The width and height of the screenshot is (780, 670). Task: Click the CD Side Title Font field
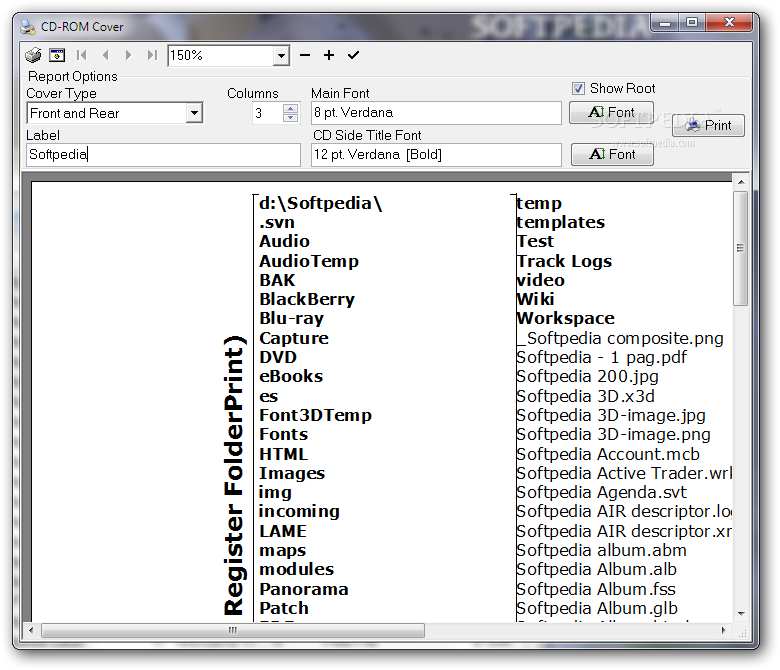point(436,155)
